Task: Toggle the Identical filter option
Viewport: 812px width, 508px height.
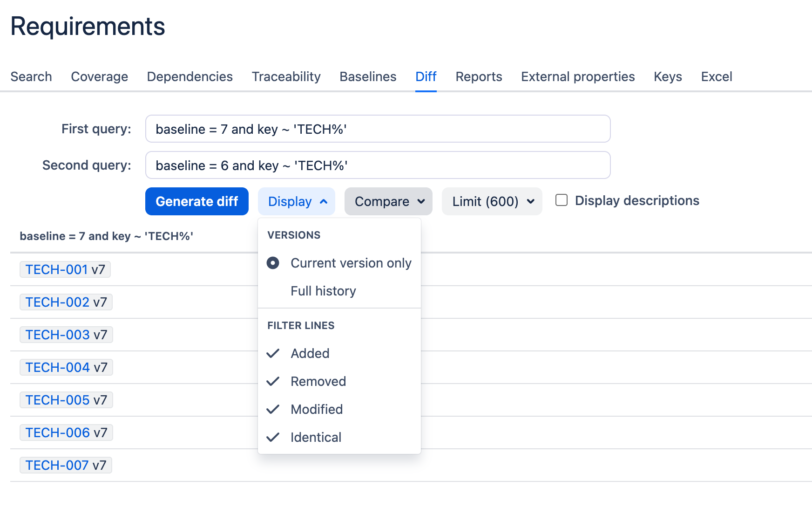Action: click(316, 438)
